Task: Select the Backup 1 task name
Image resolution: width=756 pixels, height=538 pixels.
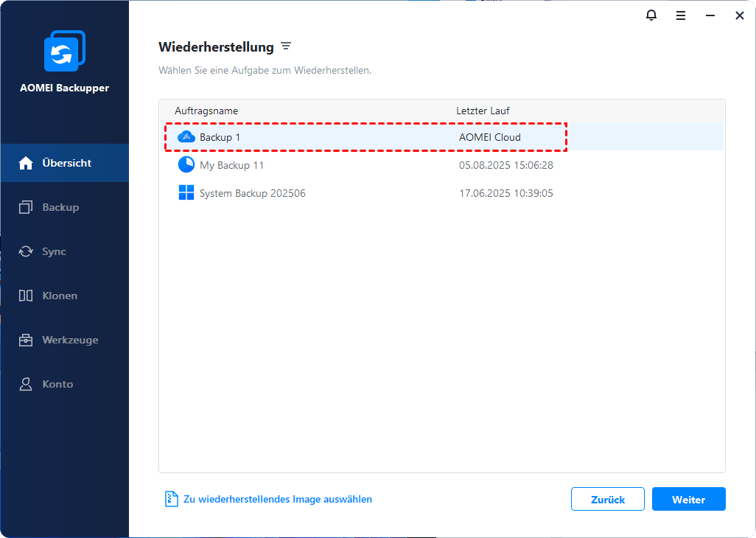Action: tap(220, 137)
